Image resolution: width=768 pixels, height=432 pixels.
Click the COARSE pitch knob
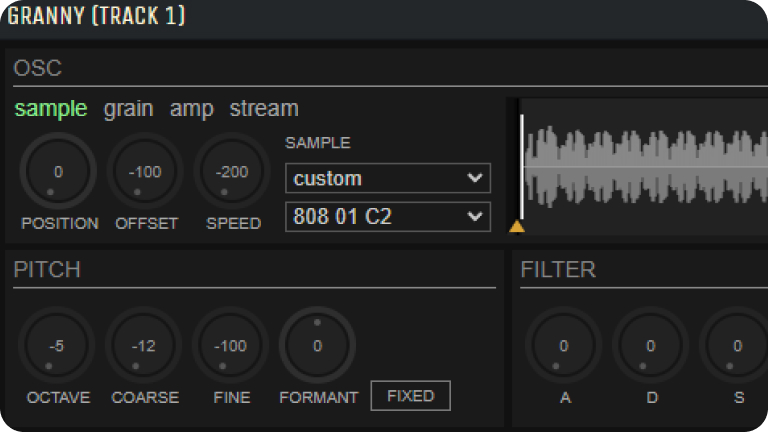(x=144, y=346)
